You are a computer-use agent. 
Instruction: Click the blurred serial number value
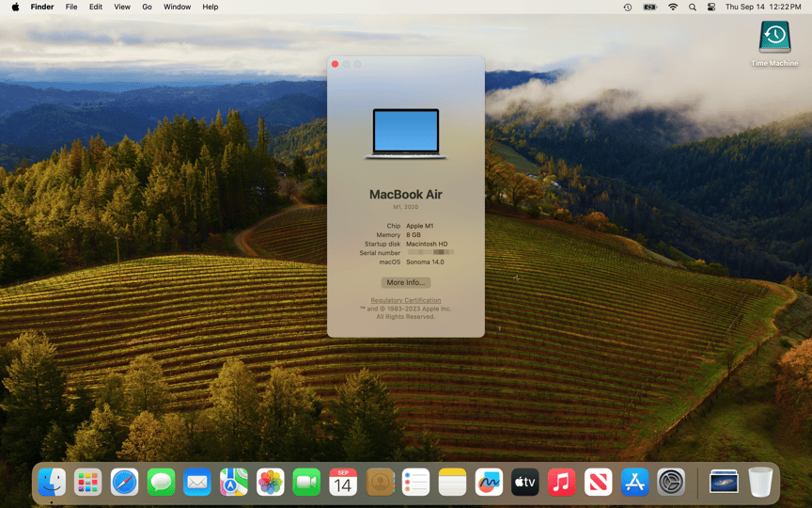pyautogui.click(x=430, y=252)
